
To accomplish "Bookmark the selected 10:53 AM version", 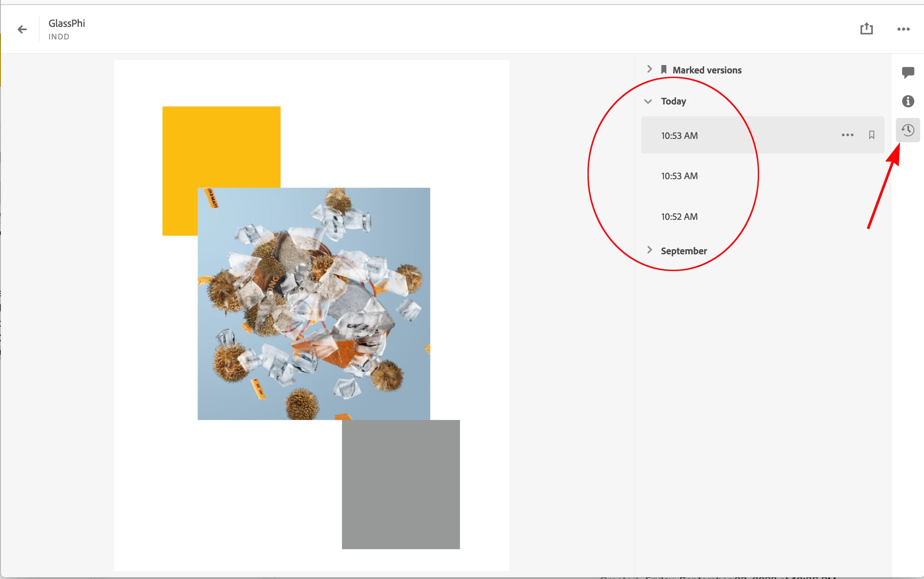I will (x=872, y=135).
